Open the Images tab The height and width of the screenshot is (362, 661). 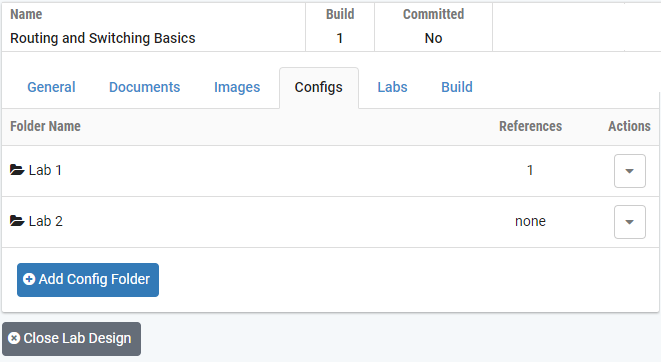(237, 87)
